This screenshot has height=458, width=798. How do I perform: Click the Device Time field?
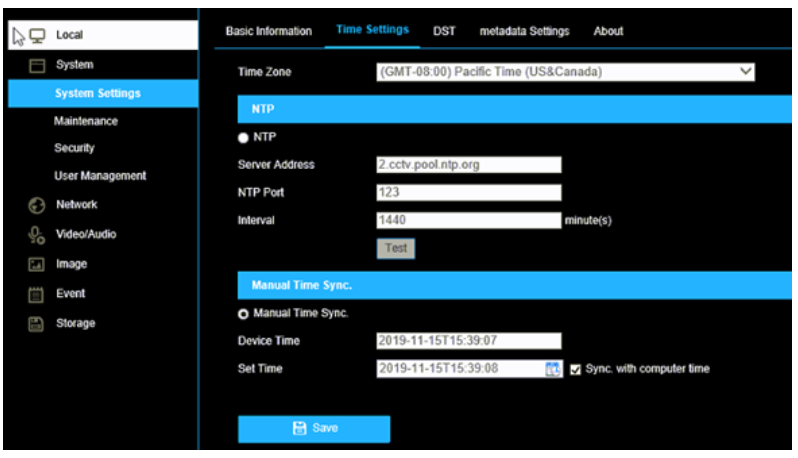(469, 341)
